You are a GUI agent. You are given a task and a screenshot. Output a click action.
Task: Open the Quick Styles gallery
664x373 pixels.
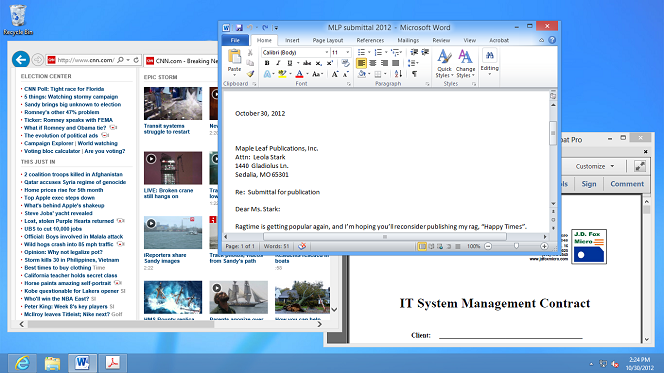click(444, 64)
